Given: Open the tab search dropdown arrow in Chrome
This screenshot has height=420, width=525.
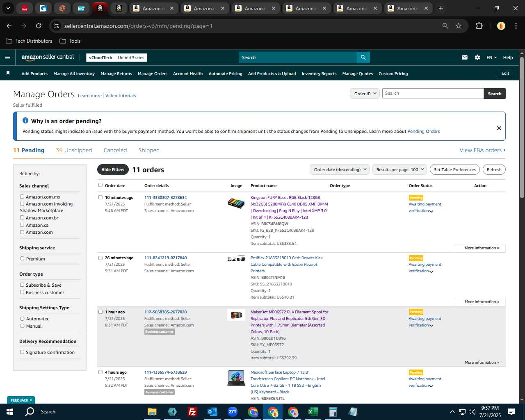Looking at the screenshot, I should point(8,8).
